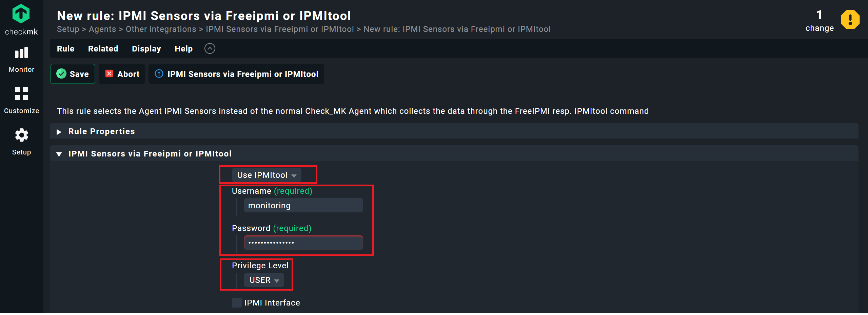
Task: Click the green checkmark Save icon
Action: (x=61, y=73)
